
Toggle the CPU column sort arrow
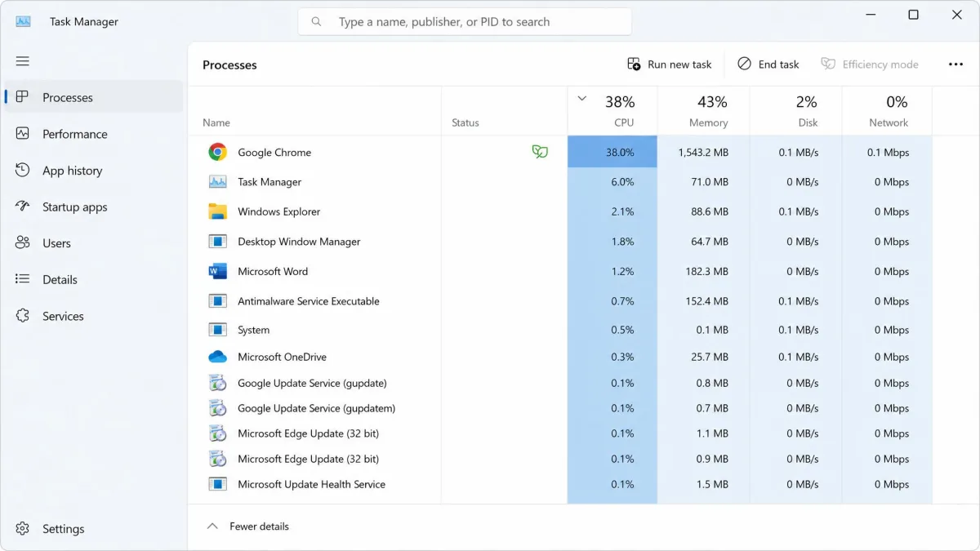[582, 99]
